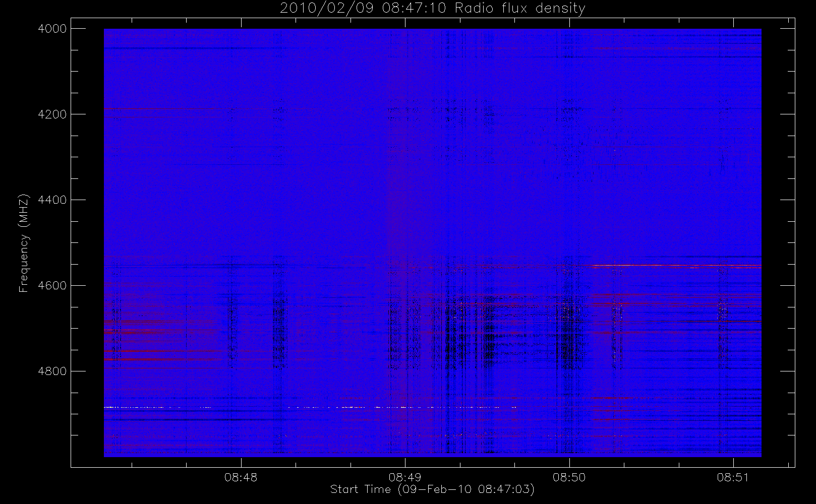Viewport: 816px width, 504px height.
Task: Click the 4800 frequency tick label
Action: 52,371
